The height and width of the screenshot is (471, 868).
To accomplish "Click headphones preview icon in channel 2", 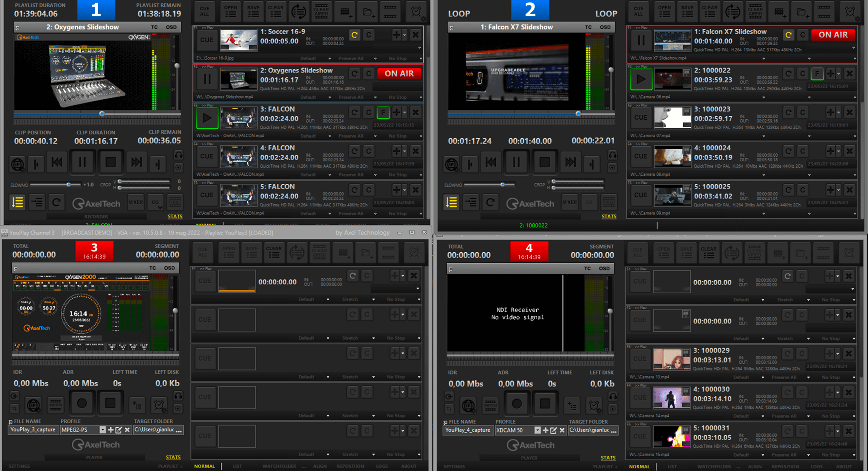I will (612, 155).
